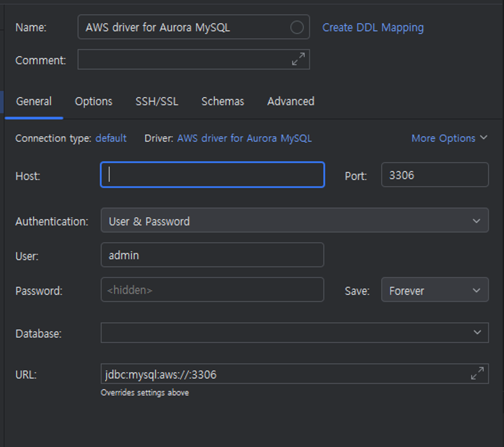Expand the Comment field with arrows icon
This screenshot has width=504, height=447.
298,59
